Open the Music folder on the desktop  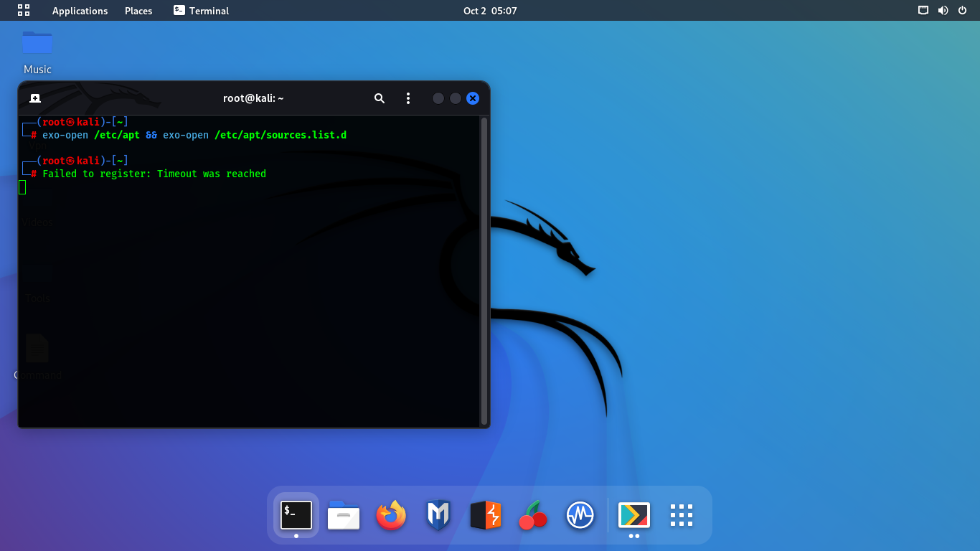coord(37,43)
